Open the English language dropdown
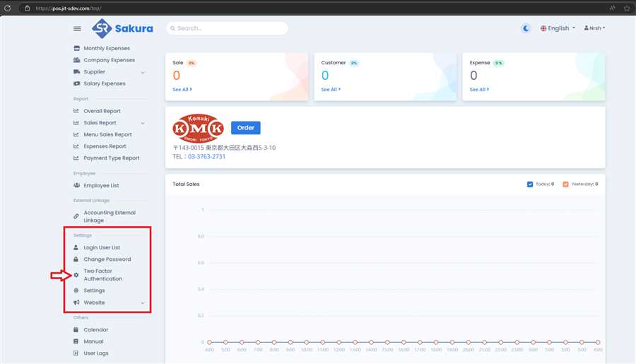Image resolution: width=636 pixels, height=364 pixels. tap(558, 28)
